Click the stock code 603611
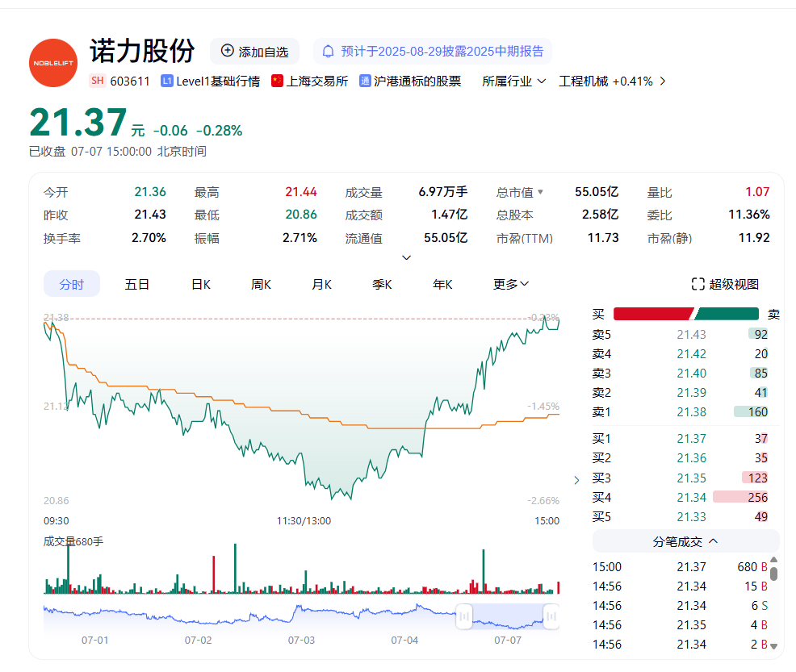 (x=130, y=81)
